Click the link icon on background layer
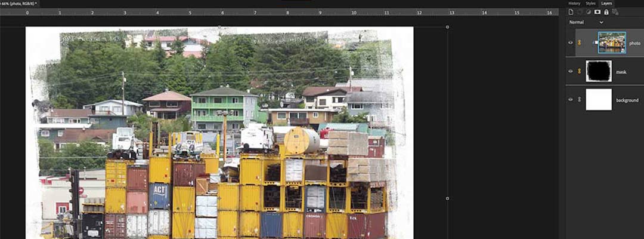644x239 pixels. (x=578, y=100)
